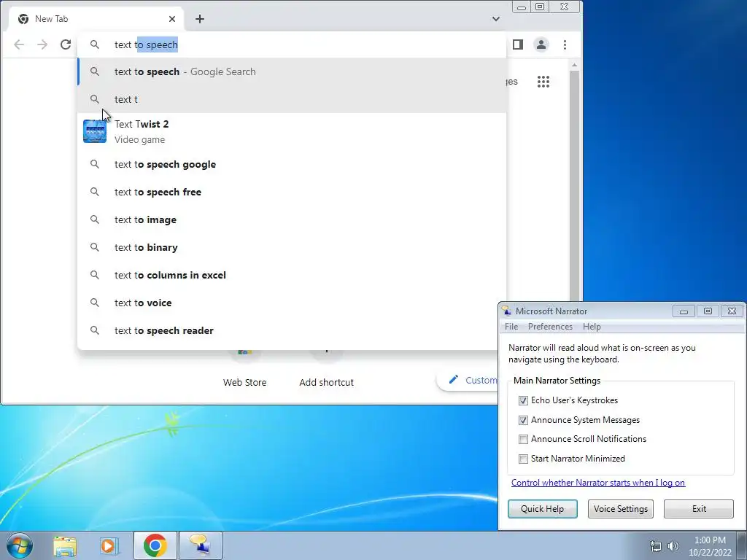Reload the page with the refresh icon
The image size is (747, 560).
click(x=66, y=44)
